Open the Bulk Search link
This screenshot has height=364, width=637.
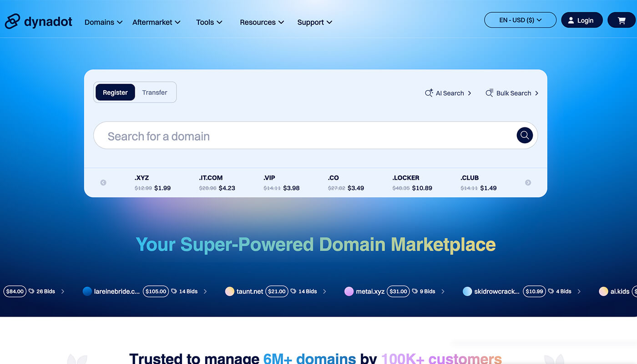512,93
